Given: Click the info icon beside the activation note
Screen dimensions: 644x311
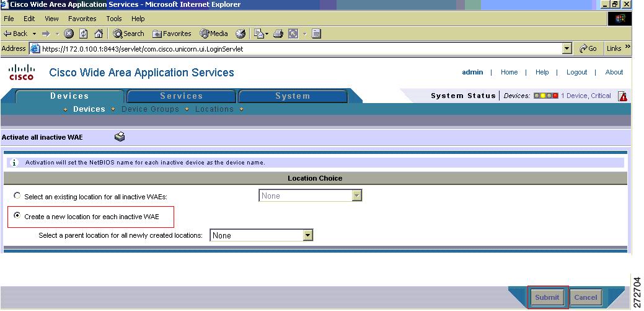Looking at the screenshot, I should [14, 163].
